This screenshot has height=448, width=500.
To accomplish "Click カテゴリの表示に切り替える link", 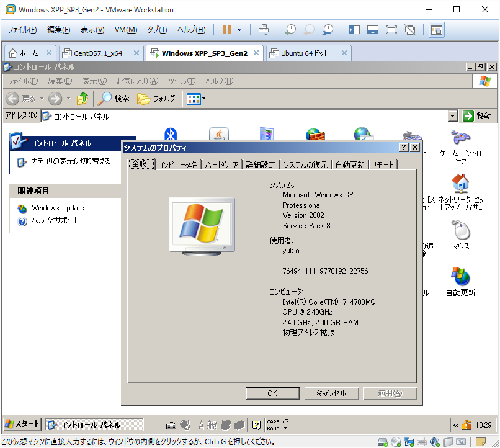I will (x=71, y=161).
